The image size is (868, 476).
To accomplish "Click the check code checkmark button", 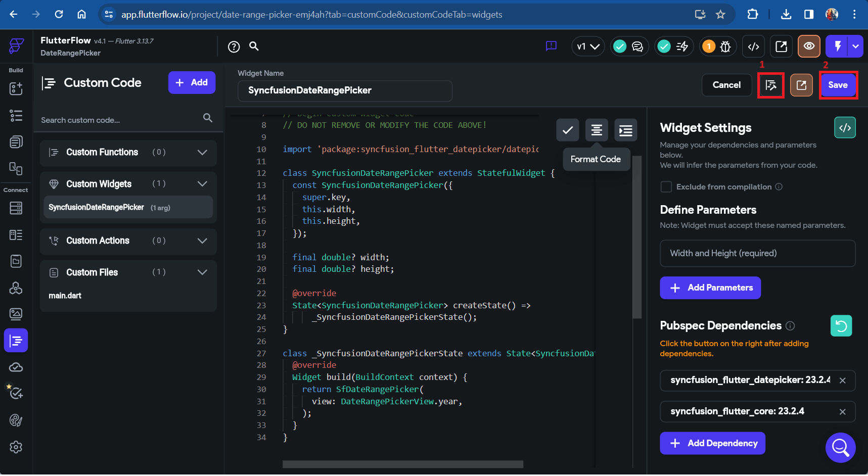I will [568, 130].
